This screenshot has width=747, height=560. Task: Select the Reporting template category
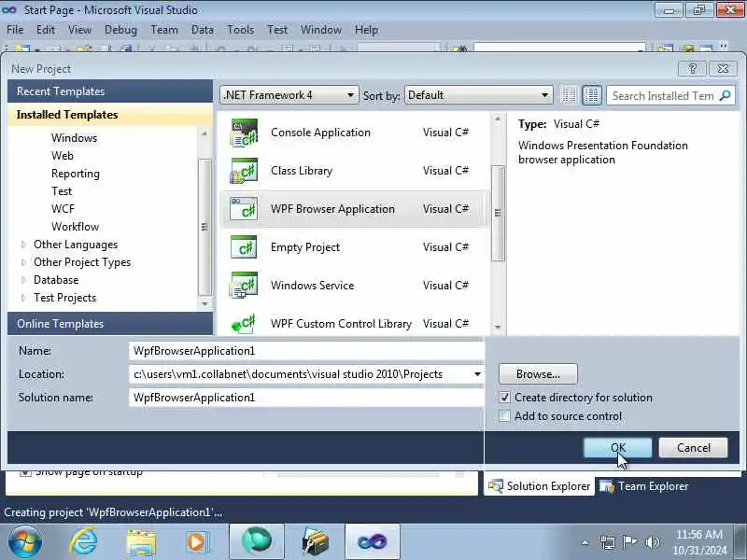(x=76, y=174)
